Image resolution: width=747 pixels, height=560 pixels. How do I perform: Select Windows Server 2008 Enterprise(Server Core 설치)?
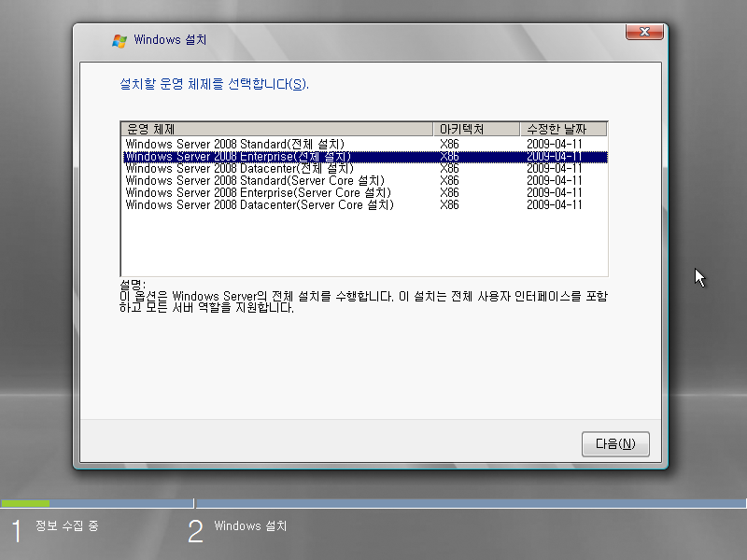tap(365, 193)
